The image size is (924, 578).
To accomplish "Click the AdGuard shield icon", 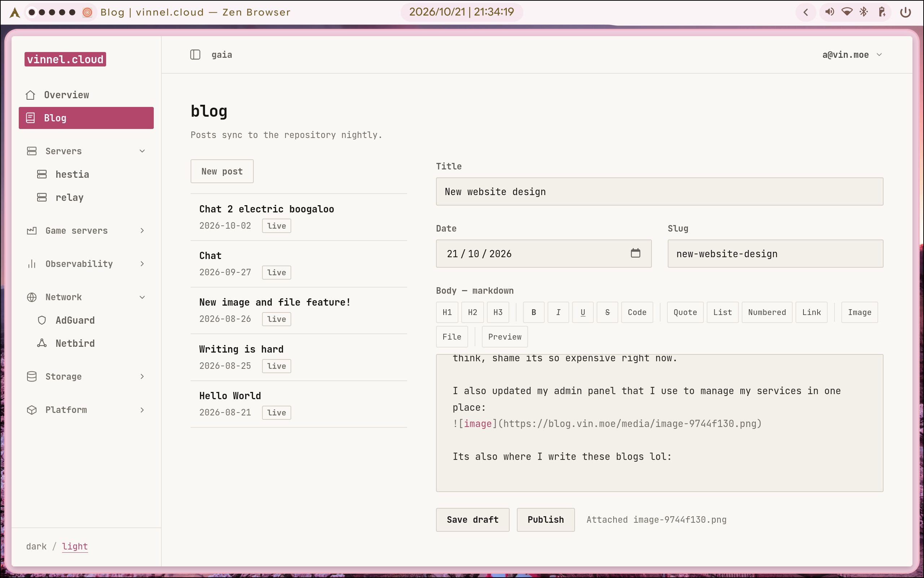I will (x=42, y=320).
